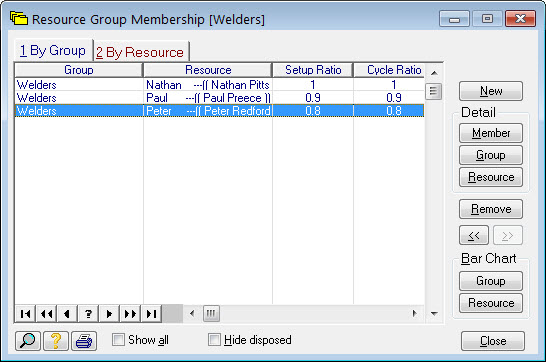Click Paul's 0.9 setup ratio

[313, 98]
